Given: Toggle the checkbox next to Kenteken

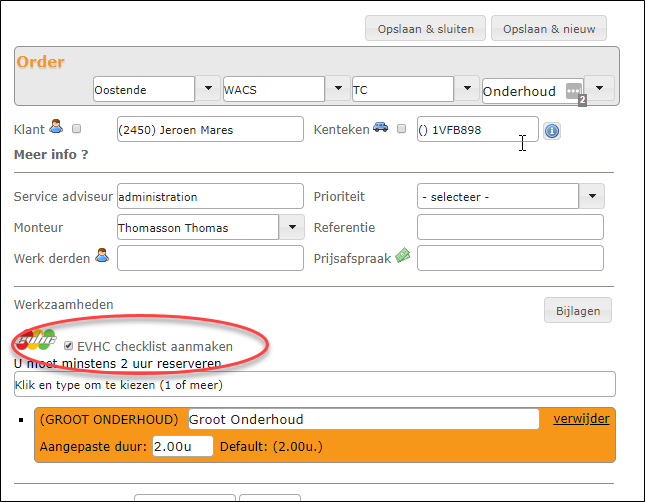Looking at the screenshot, I should click(x=401, y=129).
